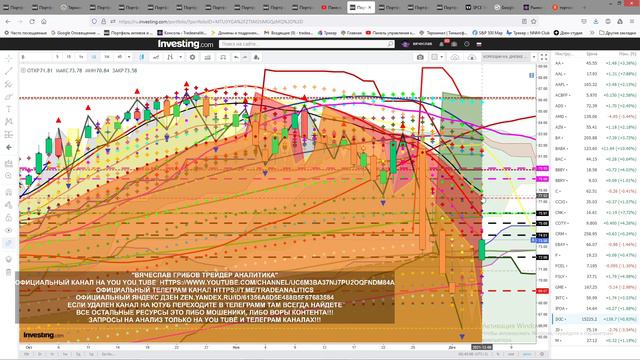Hide all drawings with the eye icon

coord(9,230)
